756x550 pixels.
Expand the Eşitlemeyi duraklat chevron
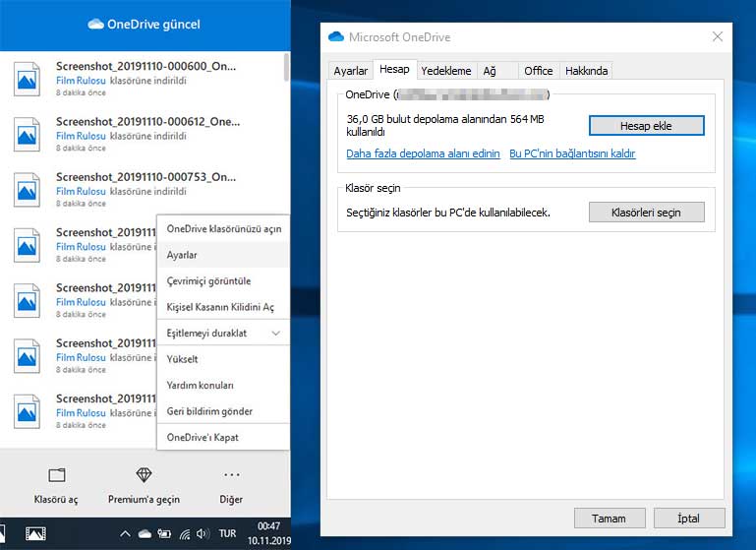click(276, 333)
